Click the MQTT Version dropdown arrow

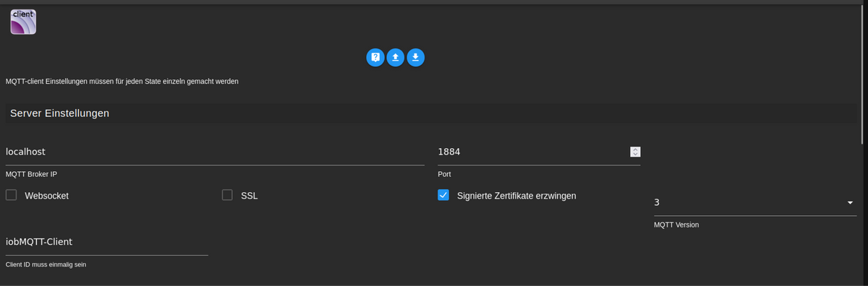coord(850,203)
